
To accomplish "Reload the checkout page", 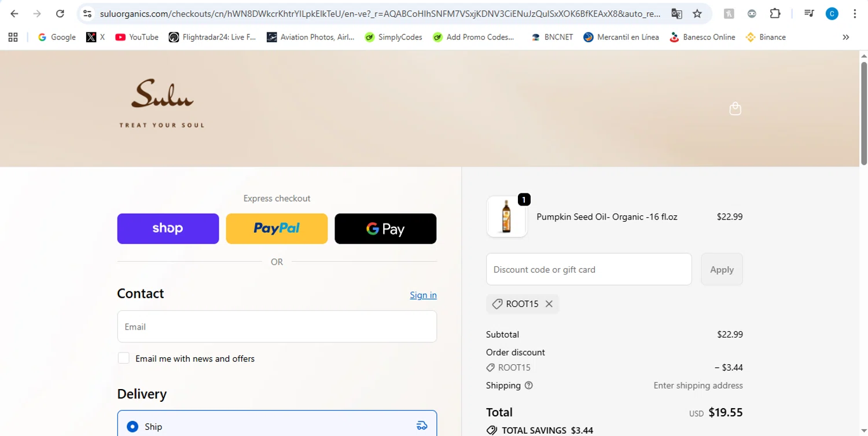I will [60, 13].
